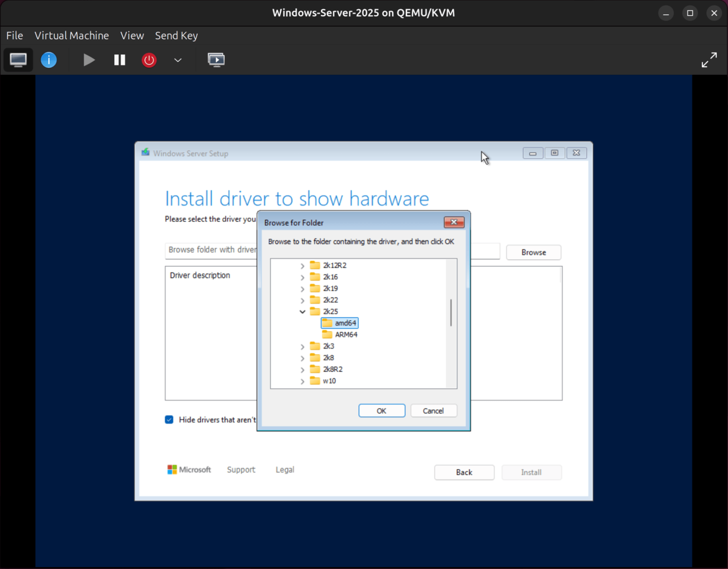Collapse the 2k25 folder

coord(302,311)
